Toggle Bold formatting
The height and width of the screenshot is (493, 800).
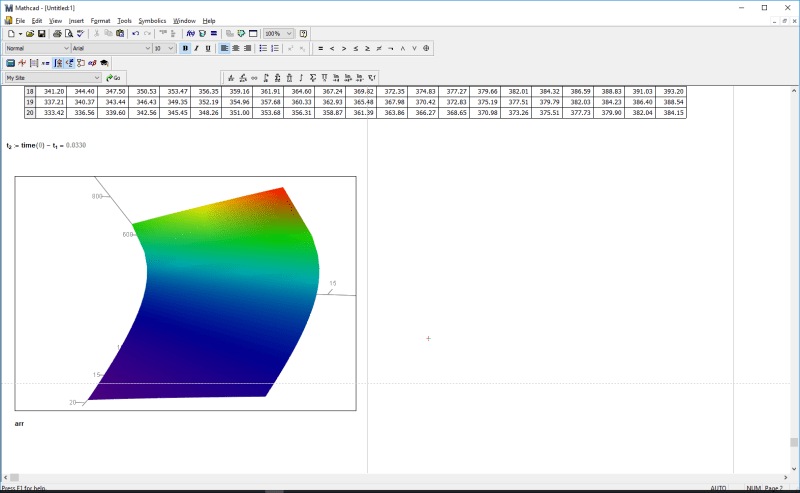coord(185,48)
